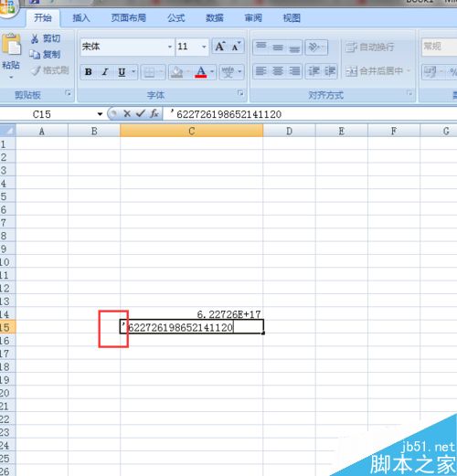The width and height of the screenshot is (457, 476).
Task: Align text to bottom of cell
Action: click(x=294, y=48)
